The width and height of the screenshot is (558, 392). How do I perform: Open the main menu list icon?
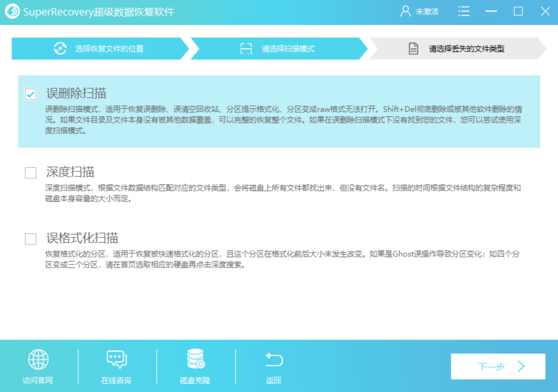coord(464,11)
